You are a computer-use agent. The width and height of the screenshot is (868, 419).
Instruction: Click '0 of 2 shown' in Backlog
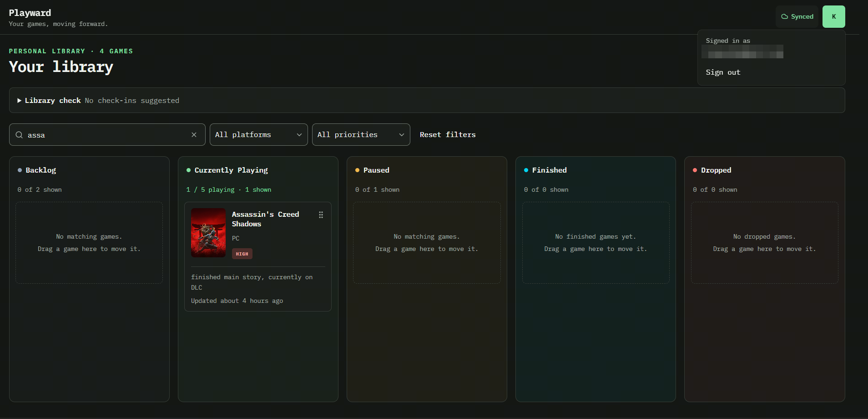(x=40, y=190)
